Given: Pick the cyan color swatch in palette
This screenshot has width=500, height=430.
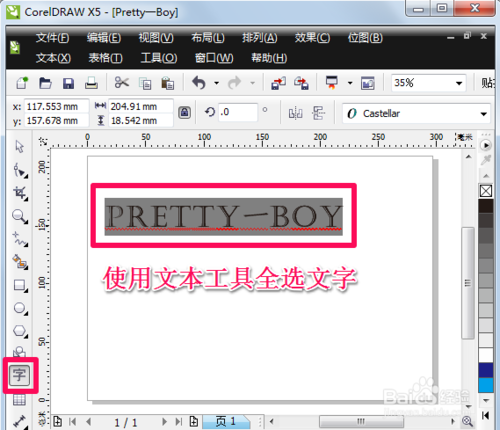Looking at the screenshot, I should (x=486, y=385).
